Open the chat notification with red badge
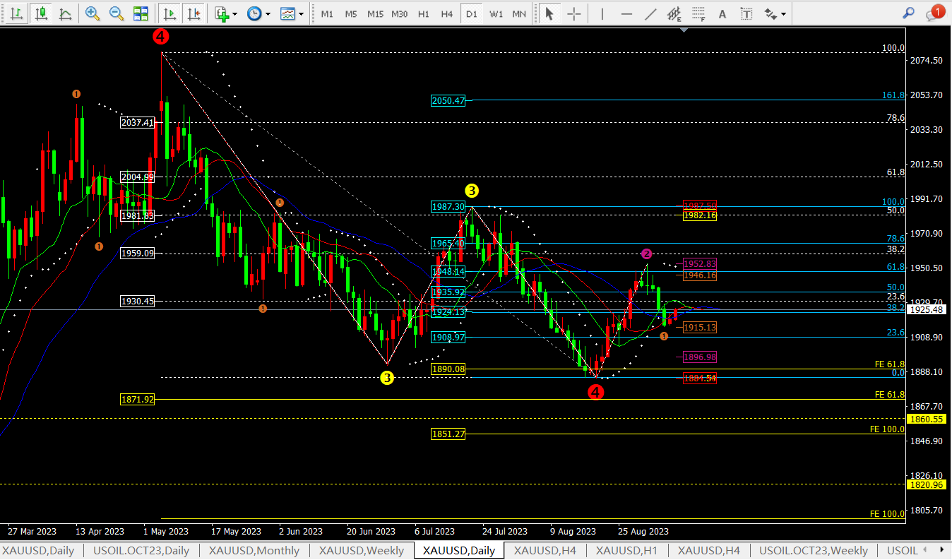The image size is (952, 560). tap(934, 13)
